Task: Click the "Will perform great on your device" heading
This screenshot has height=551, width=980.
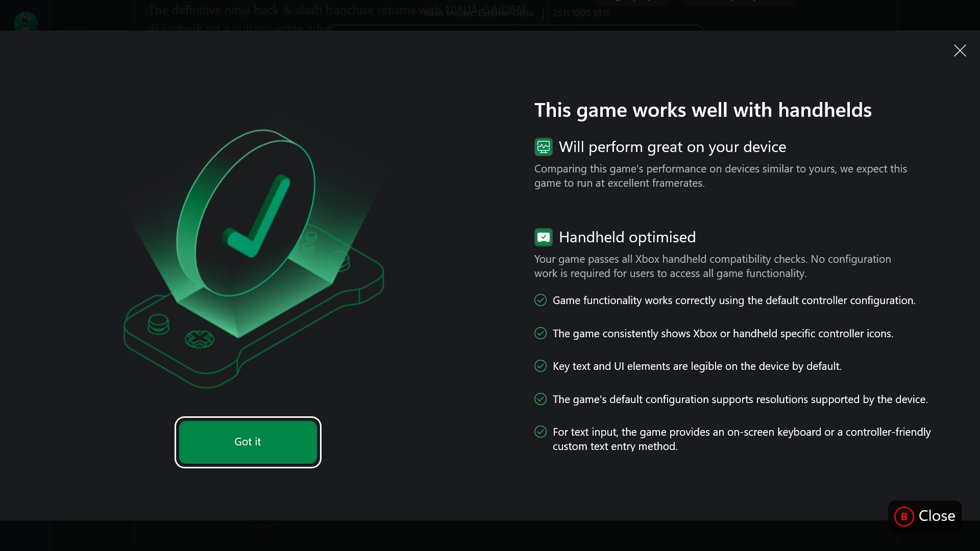Action: 672,146
